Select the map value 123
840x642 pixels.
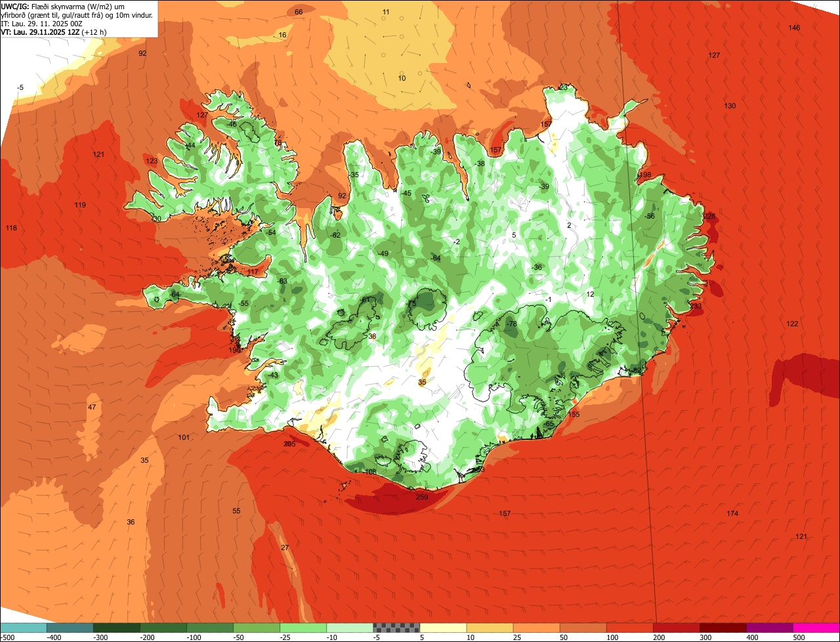[x=152, y=161]
